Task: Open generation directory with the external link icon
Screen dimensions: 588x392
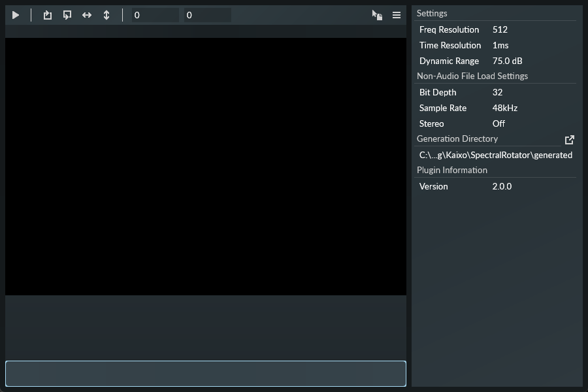Action: coord(569,140)
